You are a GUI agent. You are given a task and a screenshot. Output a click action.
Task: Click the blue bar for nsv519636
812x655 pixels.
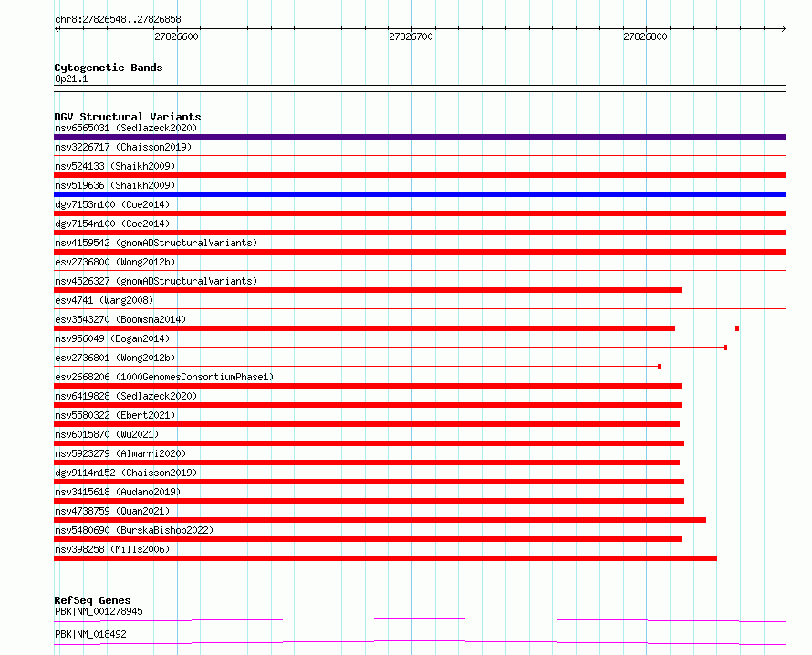(420, 194)
